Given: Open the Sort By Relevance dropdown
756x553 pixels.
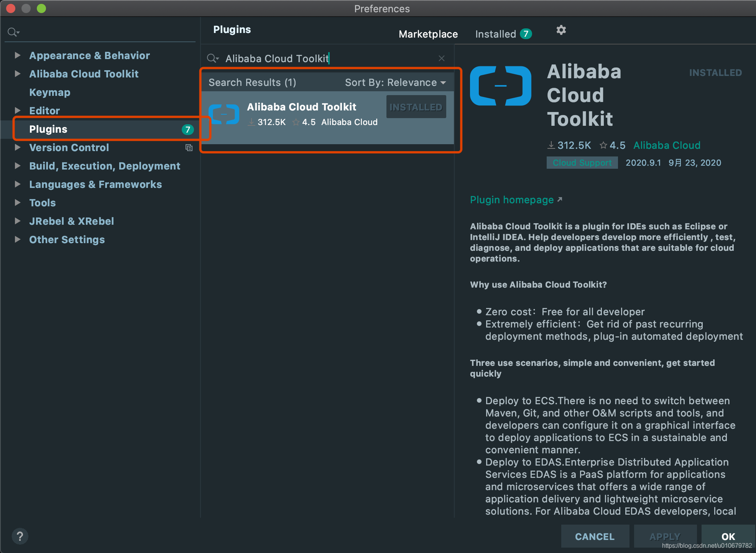Looking at the screenshot, I should click(x=395, y=82).
